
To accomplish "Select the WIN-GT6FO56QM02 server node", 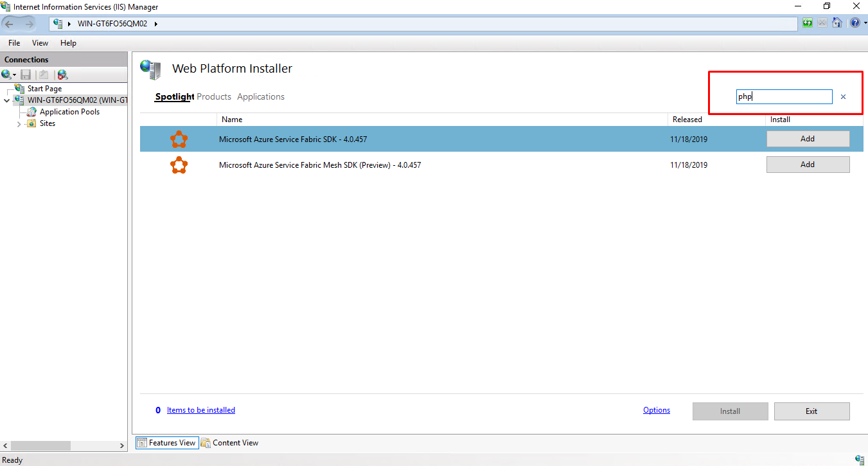I will (77, 100).
